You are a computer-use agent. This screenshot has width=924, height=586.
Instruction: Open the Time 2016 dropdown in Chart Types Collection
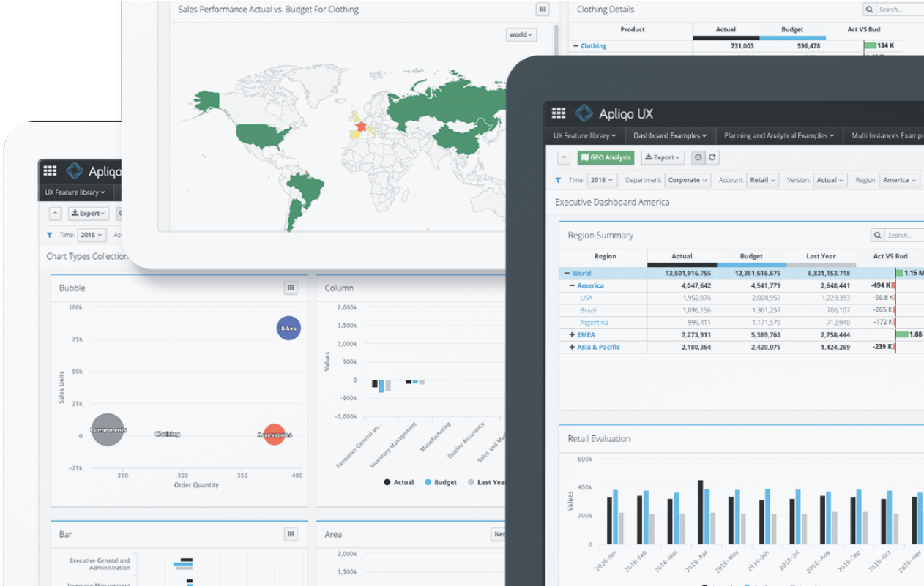pos(92,235)
